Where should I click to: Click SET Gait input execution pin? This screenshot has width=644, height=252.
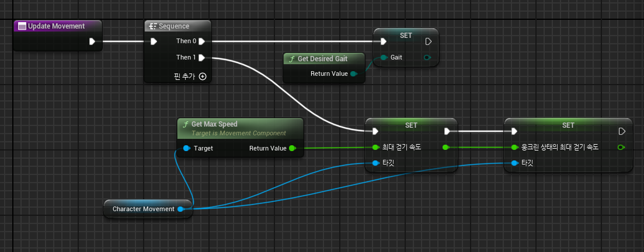click(x=383, y=41)
